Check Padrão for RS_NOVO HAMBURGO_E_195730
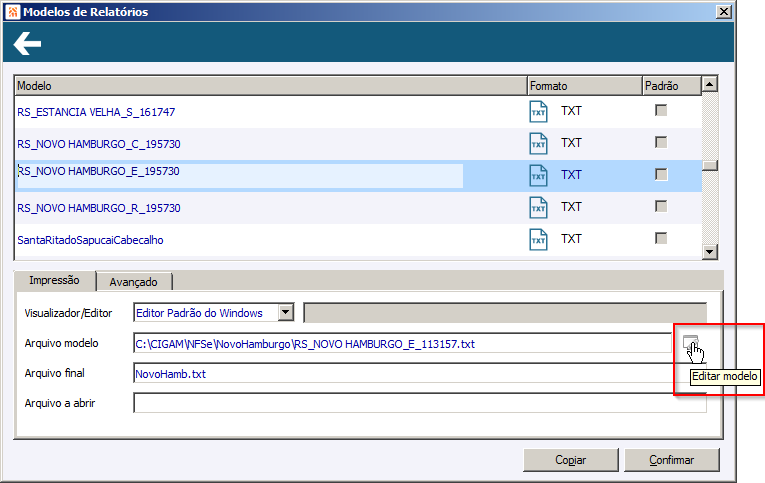This screenshot has width=765, height=483. 661,174
